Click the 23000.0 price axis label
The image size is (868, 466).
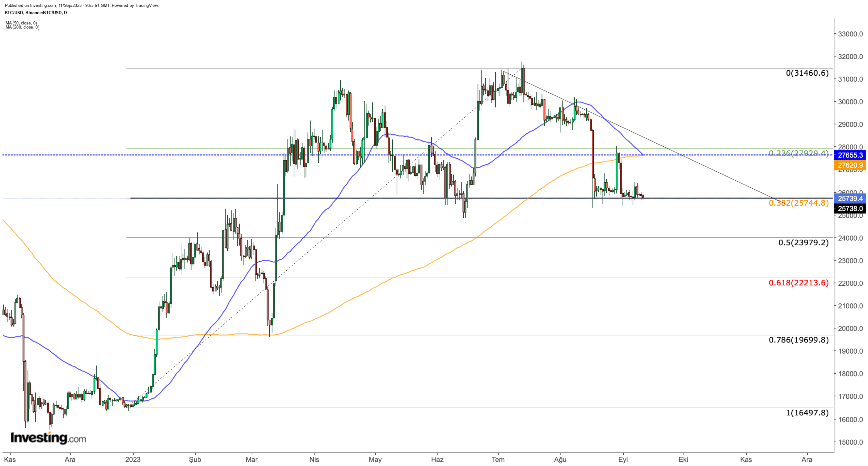click(x=850, y=260)
